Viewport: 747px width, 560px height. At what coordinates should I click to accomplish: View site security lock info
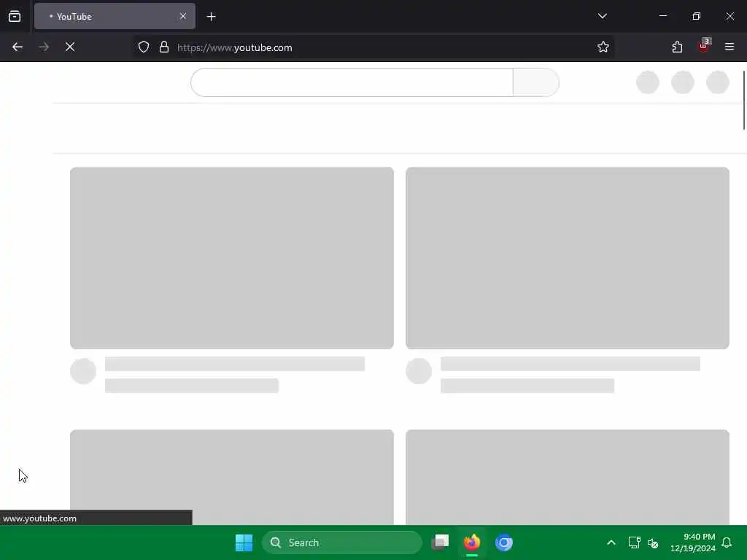coord(164,47)
